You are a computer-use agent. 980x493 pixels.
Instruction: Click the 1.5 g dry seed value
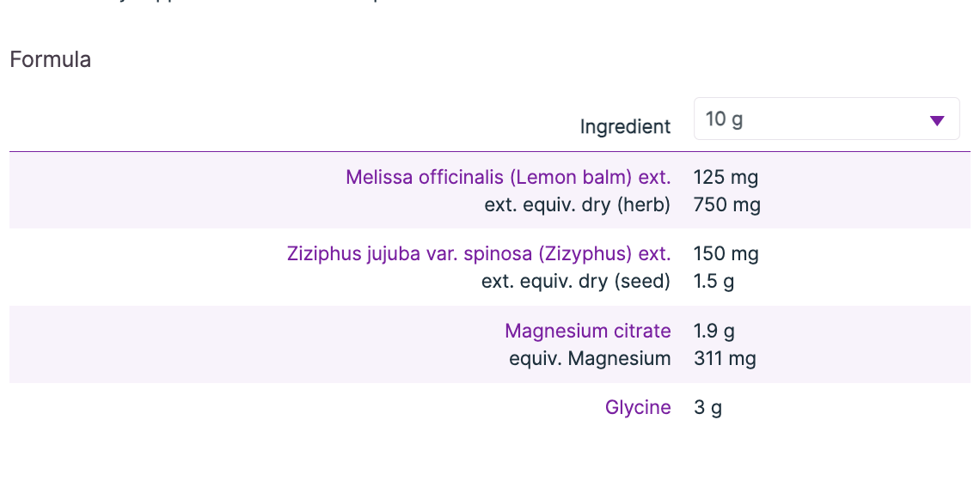pyautogui.click(x=714, y=281)
